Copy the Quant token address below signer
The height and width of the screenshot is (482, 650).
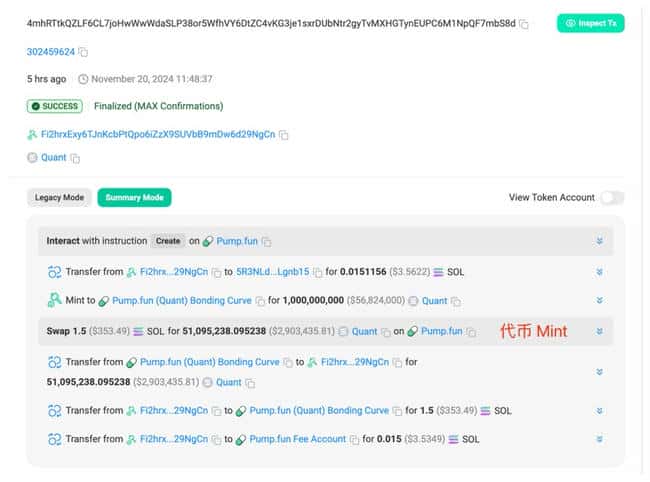tap(75, 158)
